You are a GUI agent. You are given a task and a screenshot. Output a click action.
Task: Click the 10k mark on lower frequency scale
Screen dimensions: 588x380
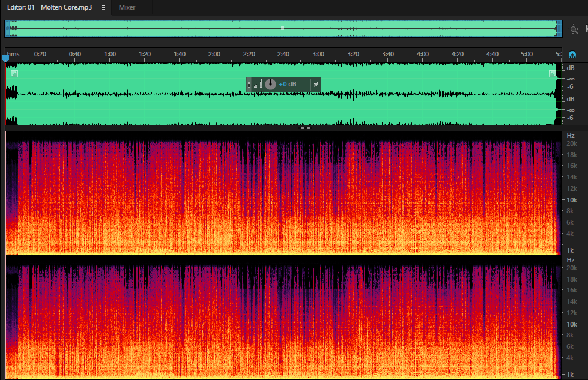click(x=572, y=324)
